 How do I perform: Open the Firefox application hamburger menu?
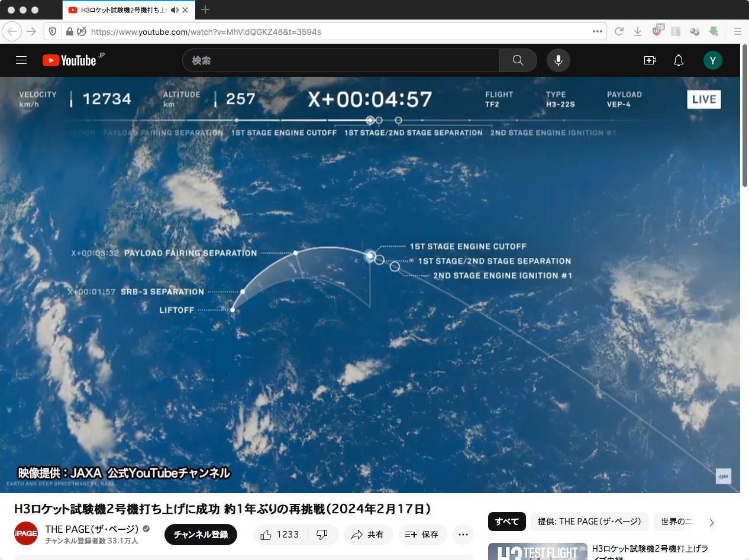pyautogui.click(x=738, y=31)
